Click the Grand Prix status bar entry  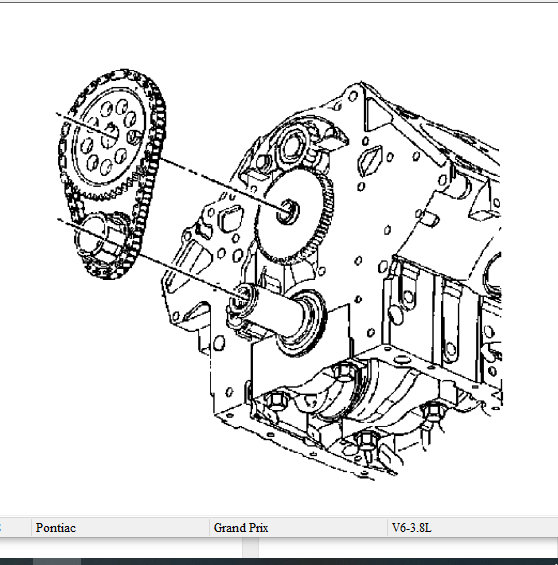[298, 528]
